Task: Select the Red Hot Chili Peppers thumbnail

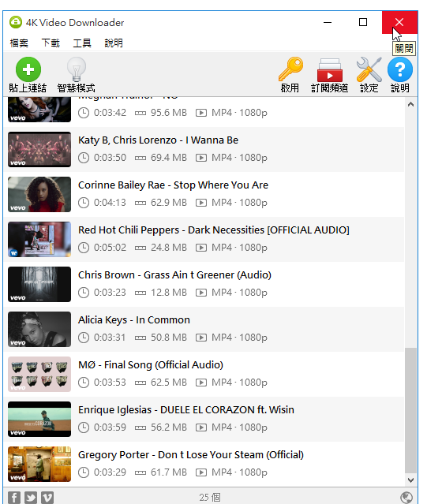Action: tap(39, 239)
